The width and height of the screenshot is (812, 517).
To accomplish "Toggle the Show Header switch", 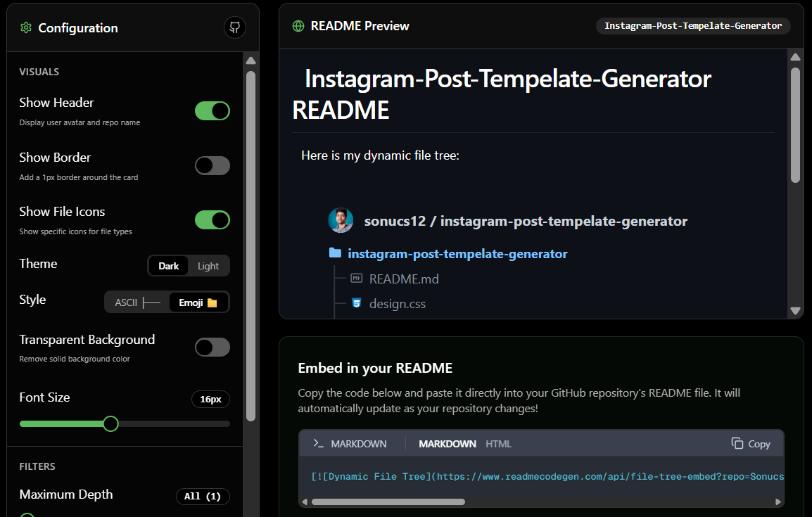I will 212,110.
